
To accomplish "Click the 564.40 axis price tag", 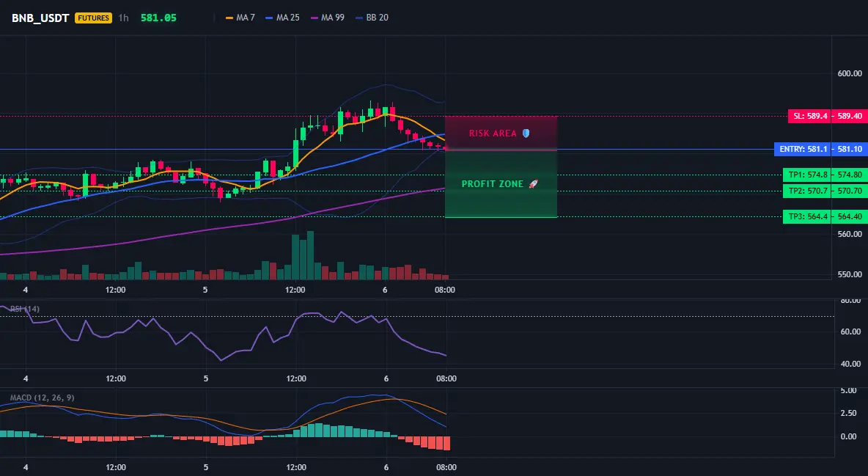I will (x=850, y=216).
